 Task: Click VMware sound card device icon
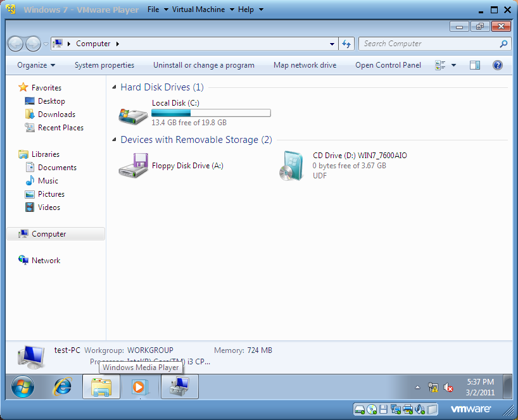pos(420,410)
